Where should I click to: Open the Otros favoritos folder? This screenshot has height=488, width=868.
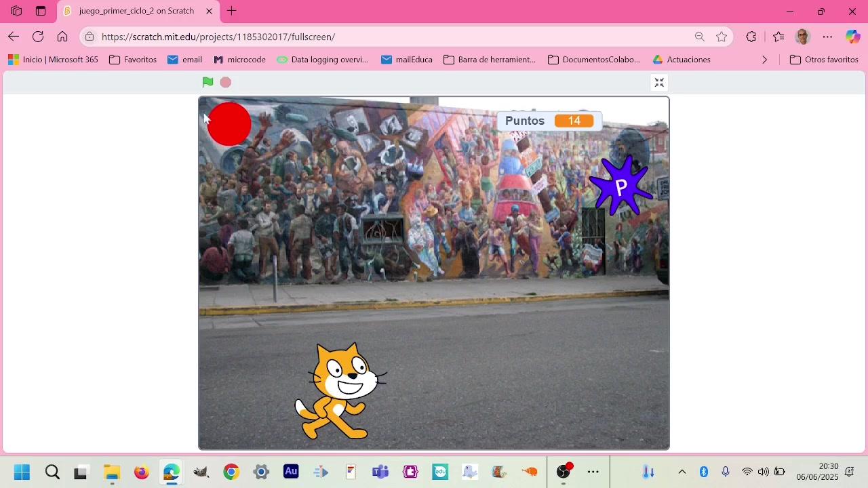coord(825,60)
